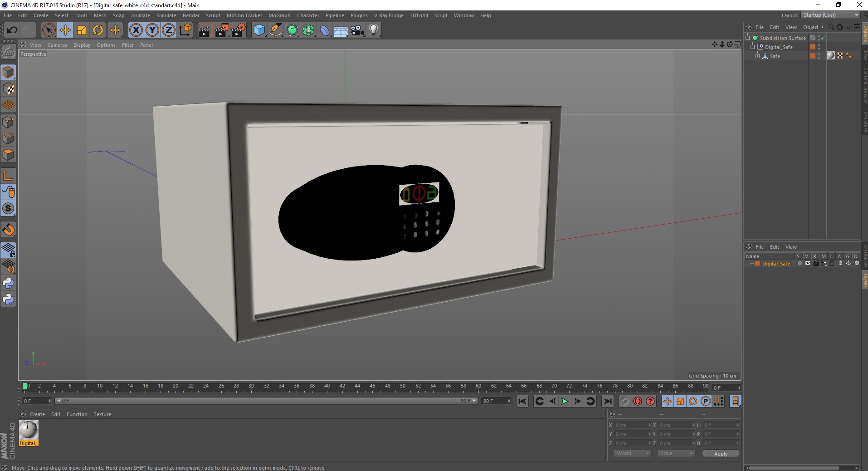Activate the Scale tool
The height and width of the screenshot is (471, 868).
[x=82, y=30]
